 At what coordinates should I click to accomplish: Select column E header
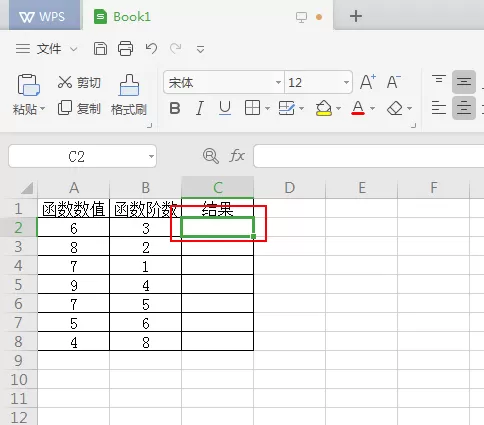click(x=362, y=188)
